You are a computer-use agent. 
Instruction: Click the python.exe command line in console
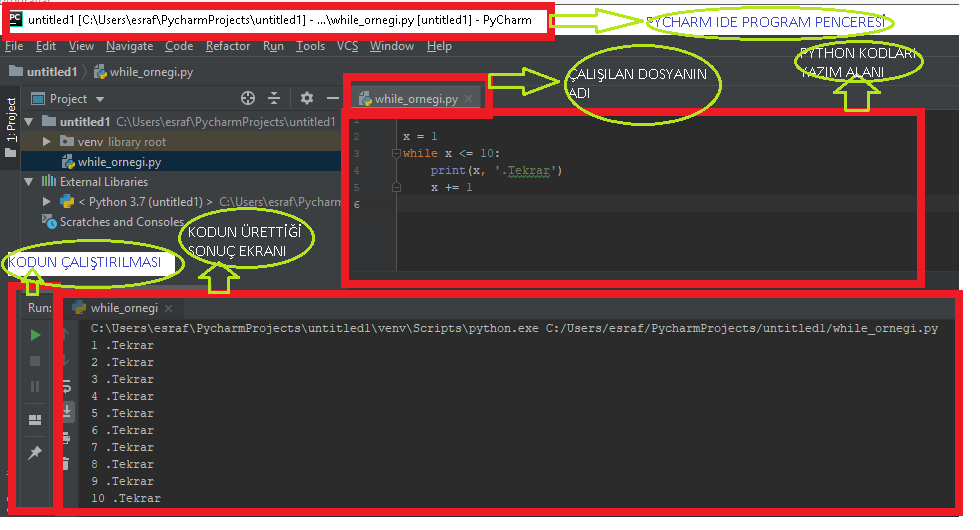514,328
